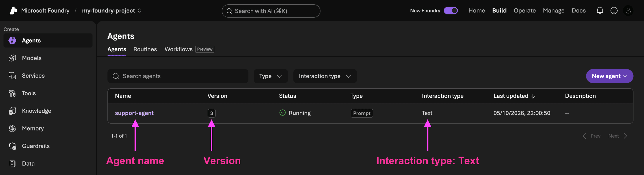Sort by the Version column header
This screenshot has height=175, width=644.
click(217, 96)
